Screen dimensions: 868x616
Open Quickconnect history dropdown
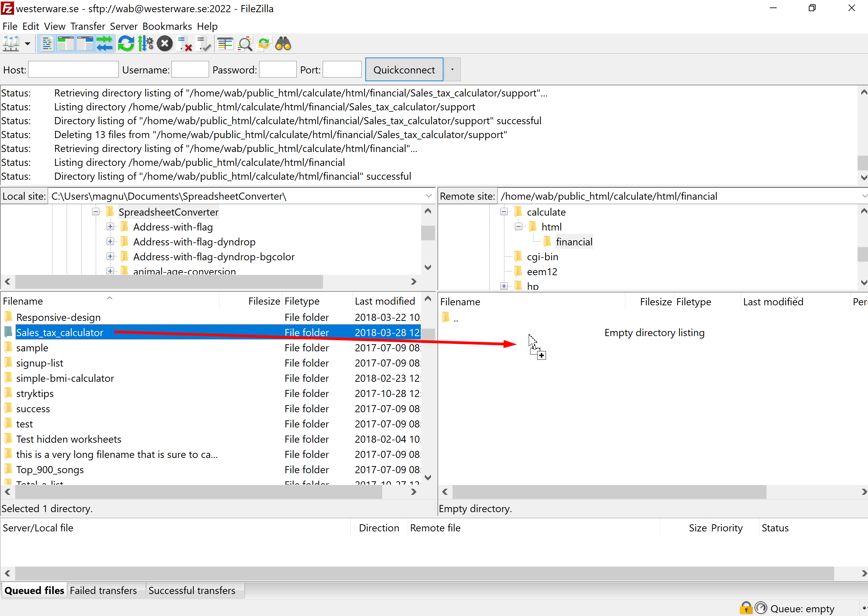452,69
